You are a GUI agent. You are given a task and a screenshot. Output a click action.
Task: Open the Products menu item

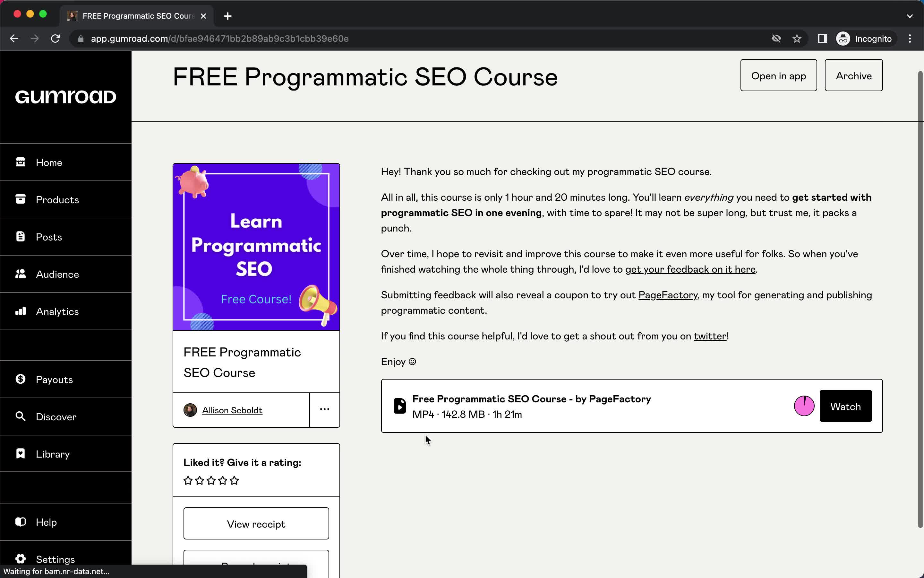(66, 199)
